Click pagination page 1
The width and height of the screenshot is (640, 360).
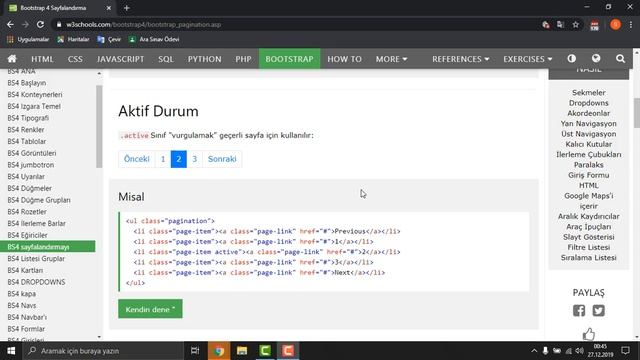tap(163, 159)
